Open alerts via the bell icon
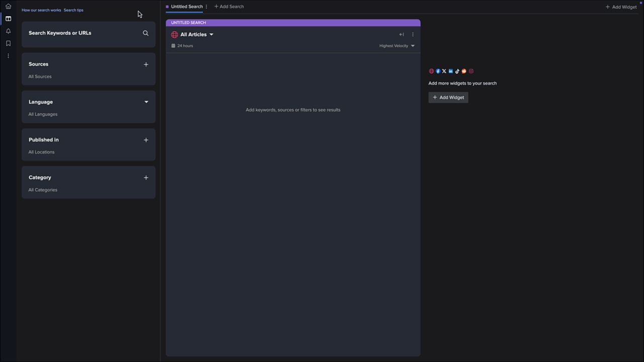644x362 pixels. [x=8, y=31]
